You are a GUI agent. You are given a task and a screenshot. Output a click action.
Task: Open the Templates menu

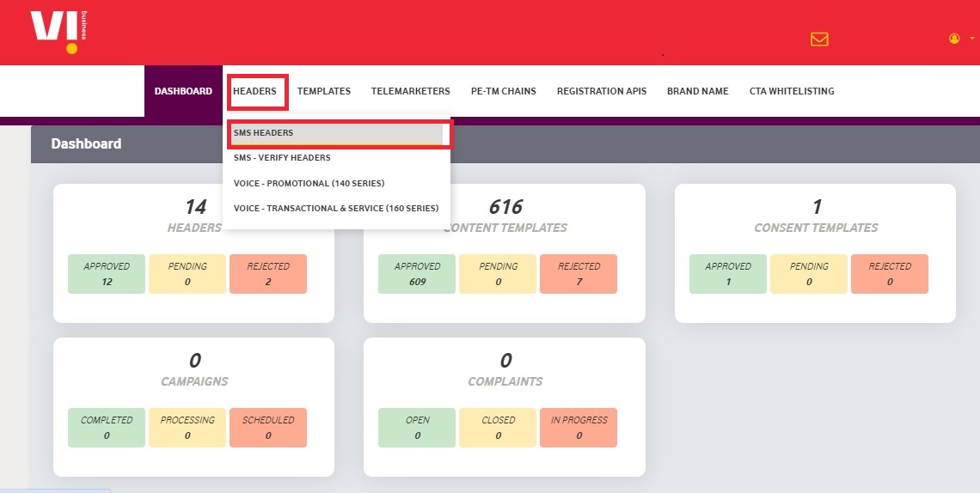click(324, 91)
